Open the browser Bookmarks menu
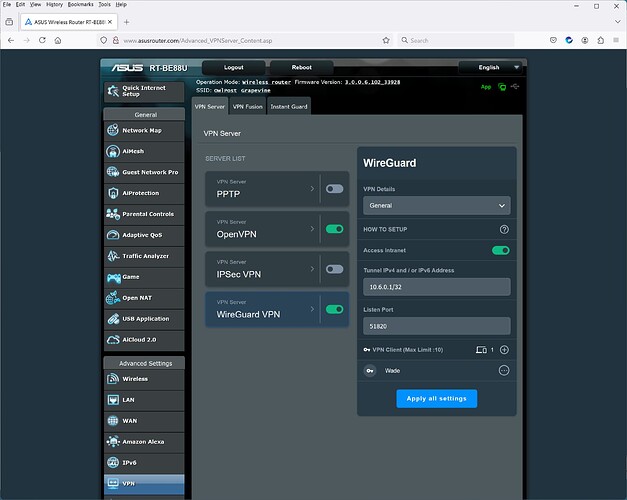This screenshot has height=500, width=627. [80, 4]
